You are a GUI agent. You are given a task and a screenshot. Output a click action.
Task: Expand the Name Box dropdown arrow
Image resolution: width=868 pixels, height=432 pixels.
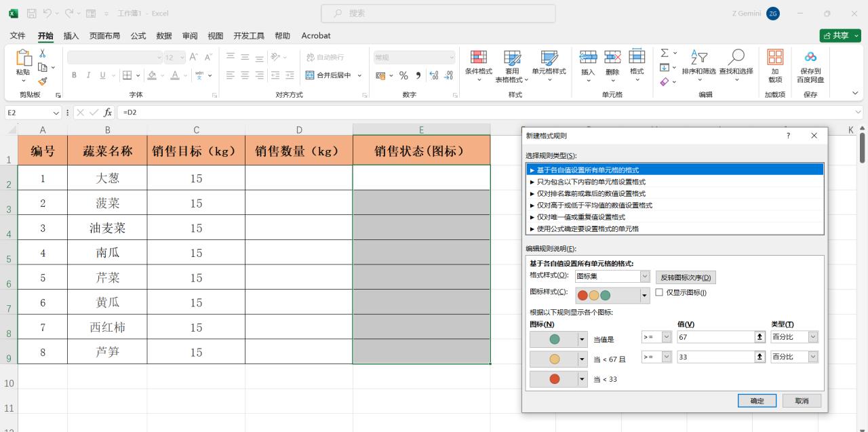[x=56, y=113]
